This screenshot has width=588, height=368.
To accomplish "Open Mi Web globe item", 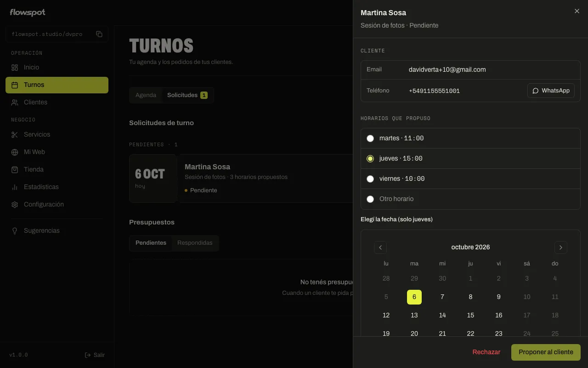I will tap(57, 152).
